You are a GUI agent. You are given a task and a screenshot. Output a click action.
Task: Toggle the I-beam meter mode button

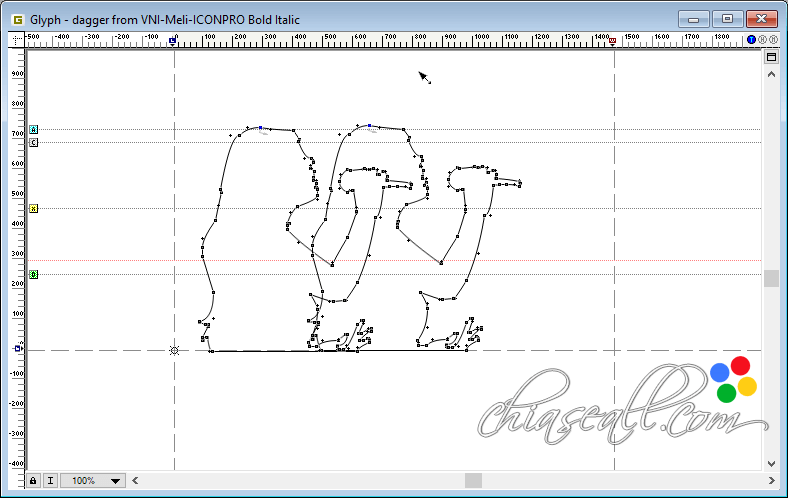[x=50, y=481]
